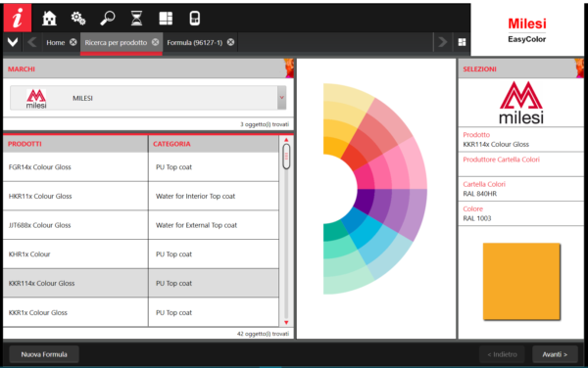Close the Home tab
Screen dimensions: 588x368
click(73, 42)
